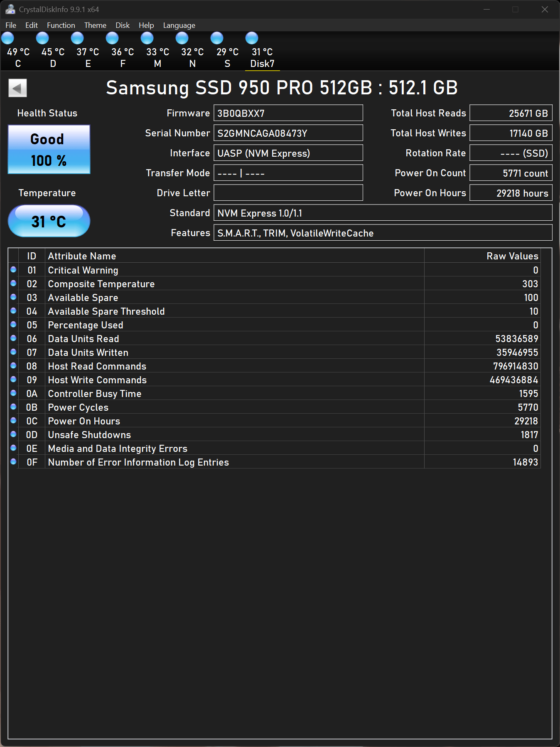Image resolution: width=560 pixels, height=747 pixels.
Task: Click status dot for Available Spare Threshold
Action: [x=13, y=311]
